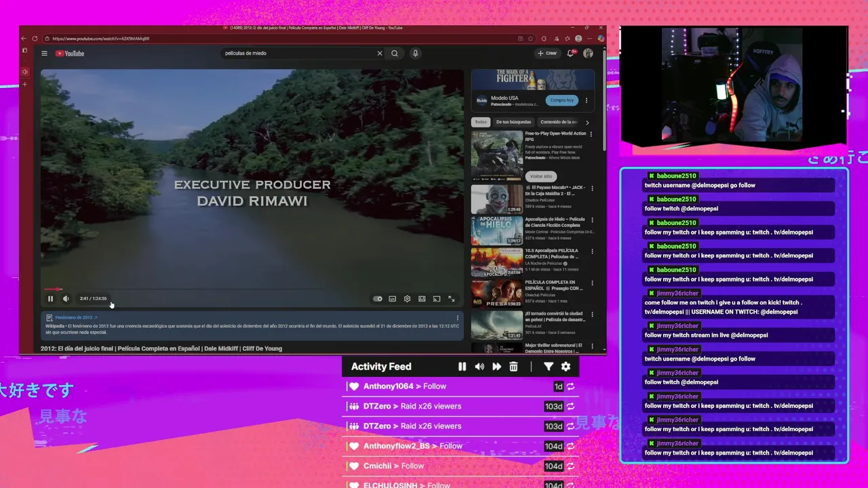Open the 10.5 Apocalipsis movie thumbnail
This screenshot has height=488, width=868.
(497, 262)
